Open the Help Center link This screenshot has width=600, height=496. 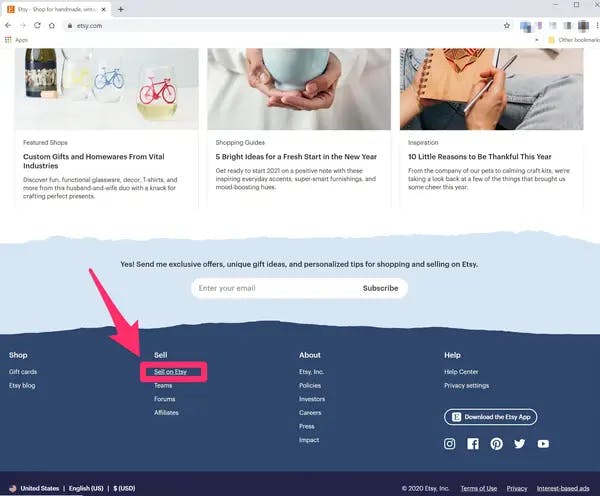pos(461,372)
